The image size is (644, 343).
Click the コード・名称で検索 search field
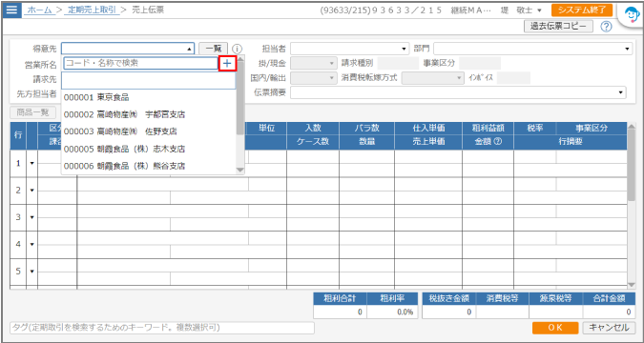click(140, 63)
